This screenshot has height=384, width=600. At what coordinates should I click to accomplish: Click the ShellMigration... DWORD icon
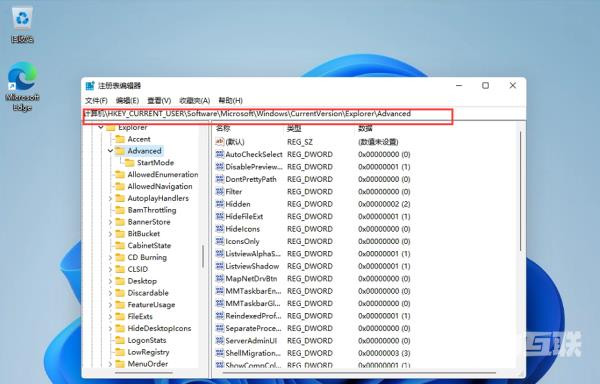coord(220,353)
